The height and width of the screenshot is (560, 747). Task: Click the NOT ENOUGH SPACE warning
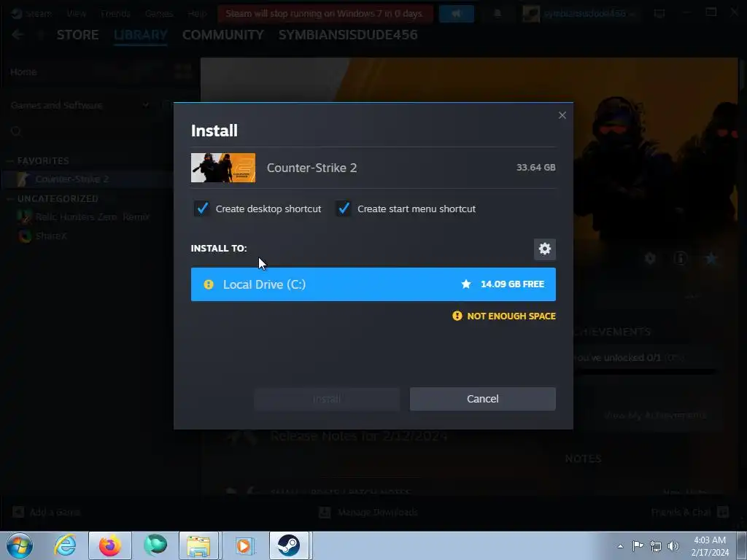(504, 316)
